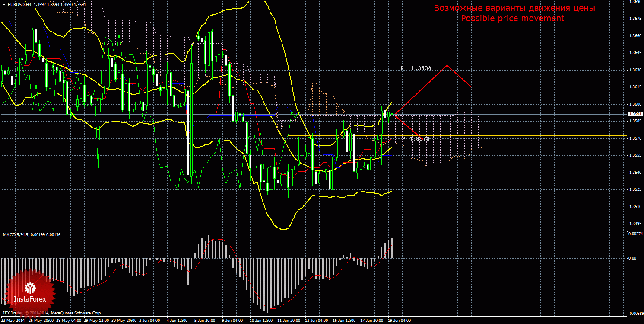Click the tallest MACD histogram bar
This screenshot has width=644, height=324.
pos(268,286)
